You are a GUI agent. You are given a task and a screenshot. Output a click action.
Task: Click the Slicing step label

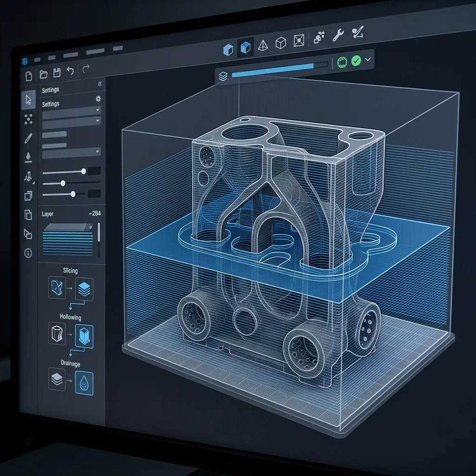[x=71, y=271]
